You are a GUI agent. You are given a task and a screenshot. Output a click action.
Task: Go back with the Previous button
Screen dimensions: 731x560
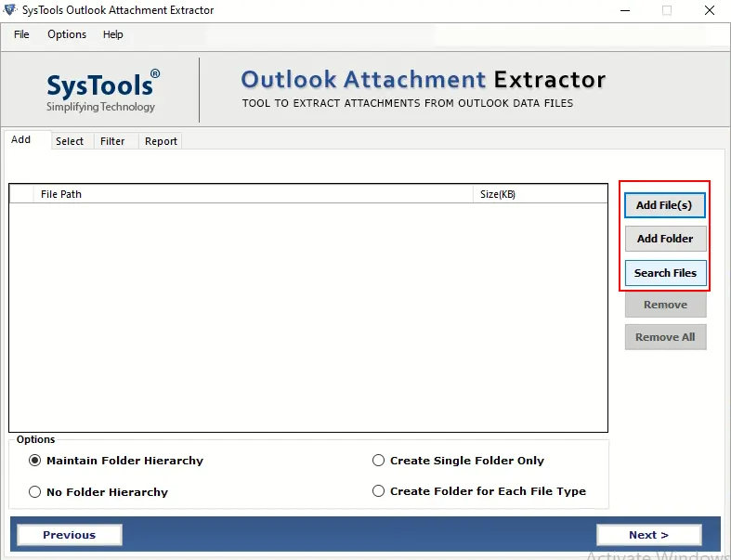pyautogui.click(x=70, y=535)
